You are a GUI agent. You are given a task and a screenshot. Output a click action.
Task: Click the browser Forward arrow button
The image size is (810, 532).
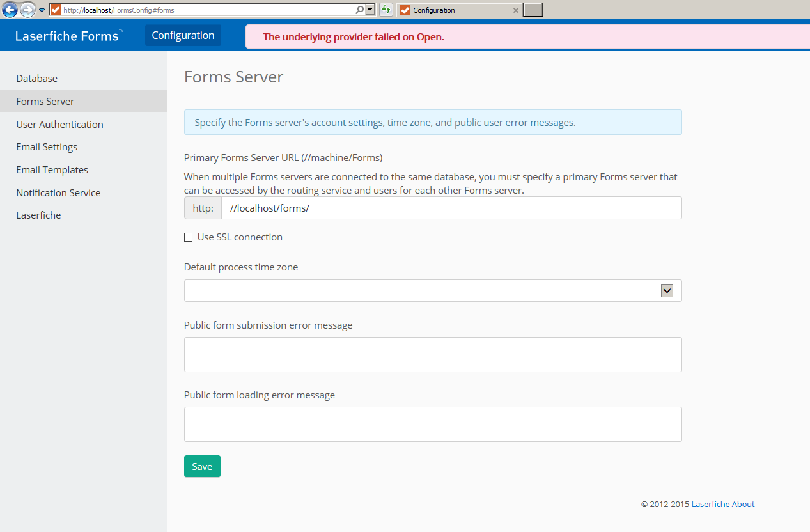[27, 10]
